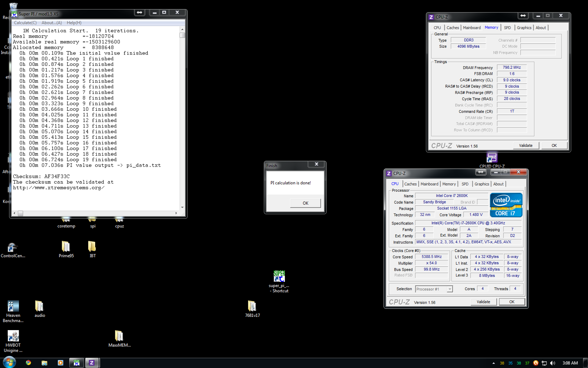Click the Windows Start orb
Screen dimensions: 588x368
(9, 362)
